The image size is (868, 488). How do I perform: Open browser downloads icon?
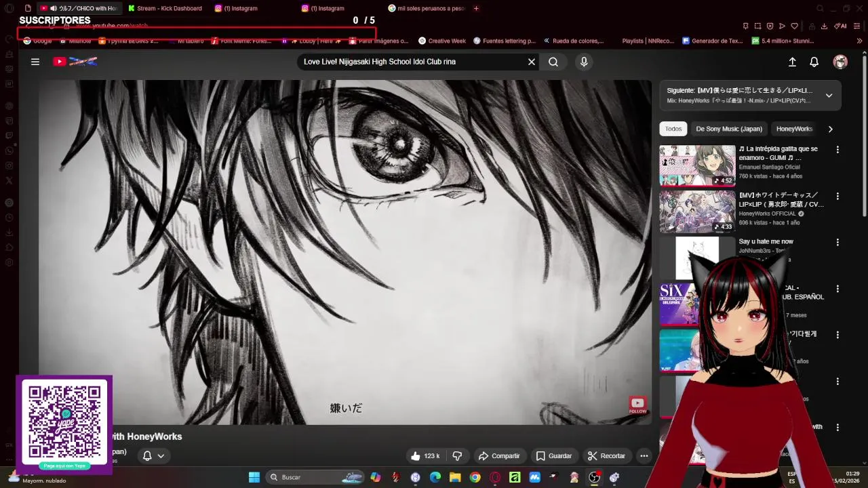coord(824,26)
